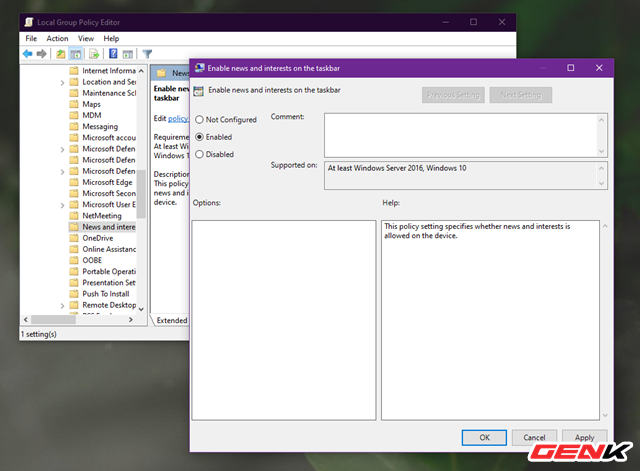Click the Help description text pane
Screen dimensions: 640x471
[x=490, y=320]
